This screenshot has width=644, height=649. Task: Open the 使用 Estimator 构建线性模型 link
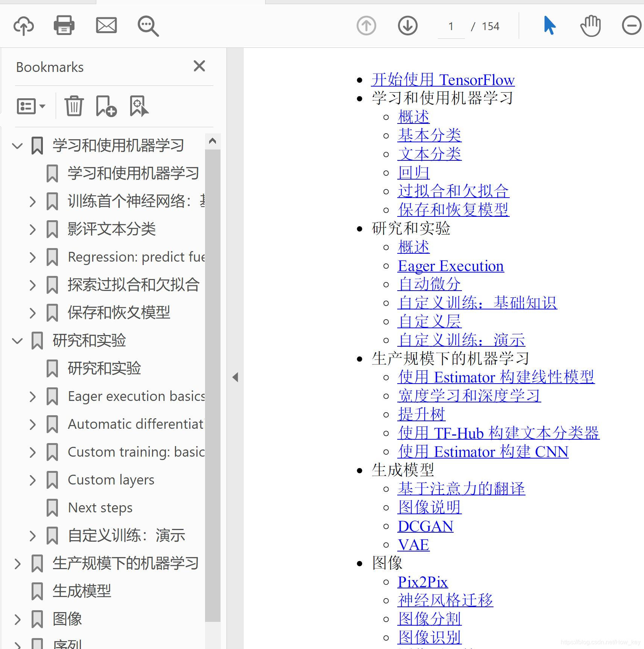point(496,377)
